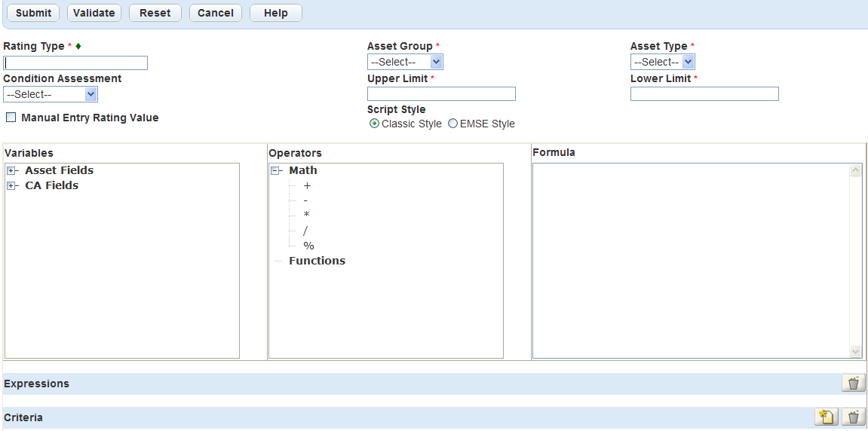Expand the CA Fields tree node
The height and width of the screenshot is (431, 868).
(11, 186)
